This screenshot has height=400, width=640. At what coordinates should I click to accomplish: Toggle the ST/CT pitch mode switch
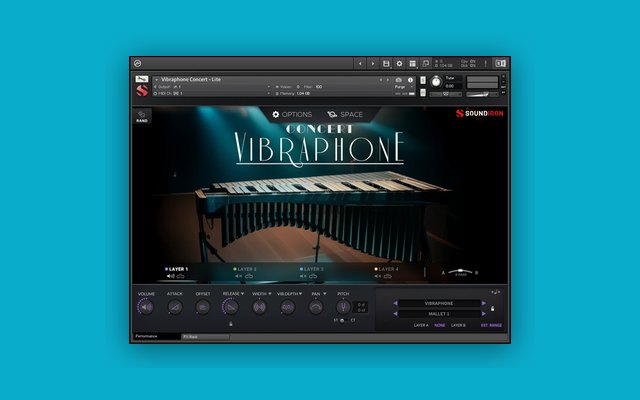tap(343, 320)
